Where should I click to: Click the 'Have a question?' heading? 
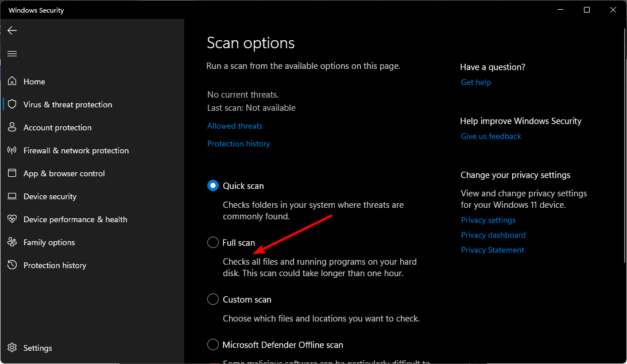click(x=493, y=67)
